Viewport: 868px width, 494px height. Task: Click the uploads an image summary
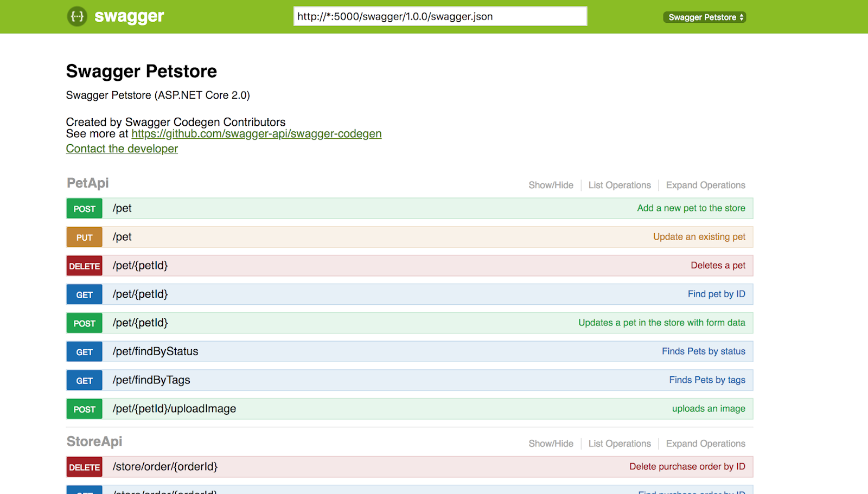coord(709,409)
